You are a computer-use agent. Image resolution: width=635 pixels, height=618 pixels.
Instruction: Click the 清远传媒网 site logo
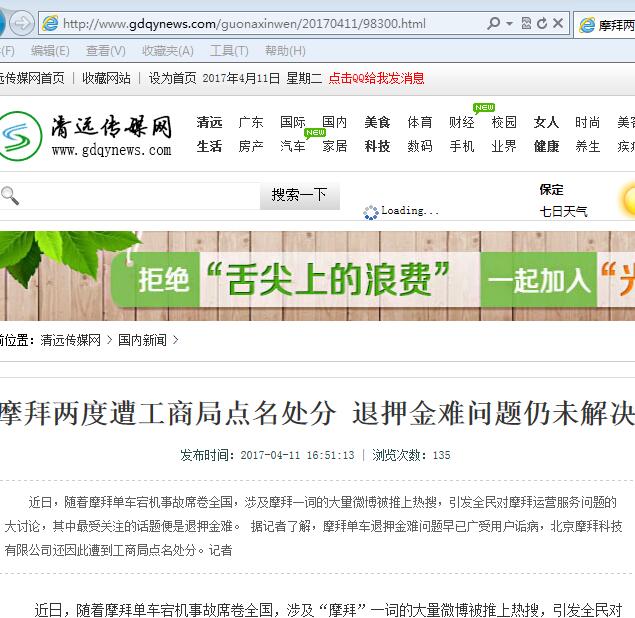(86, 136)
